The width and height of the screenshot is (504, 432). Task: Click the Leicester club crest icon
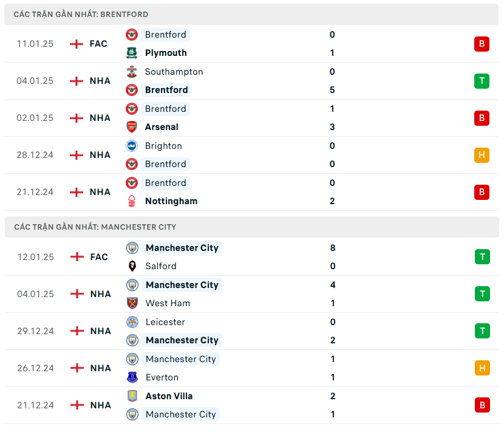tap(132, 322)
